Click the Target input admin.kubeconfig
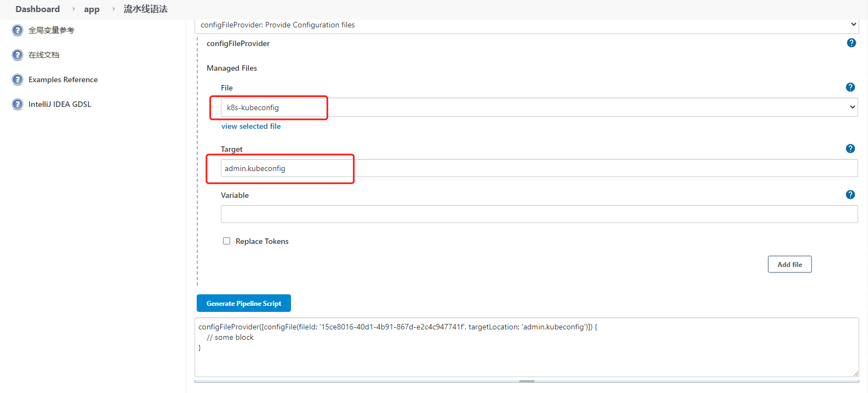This screenshot has width=868, height=393. pos(539,168)
